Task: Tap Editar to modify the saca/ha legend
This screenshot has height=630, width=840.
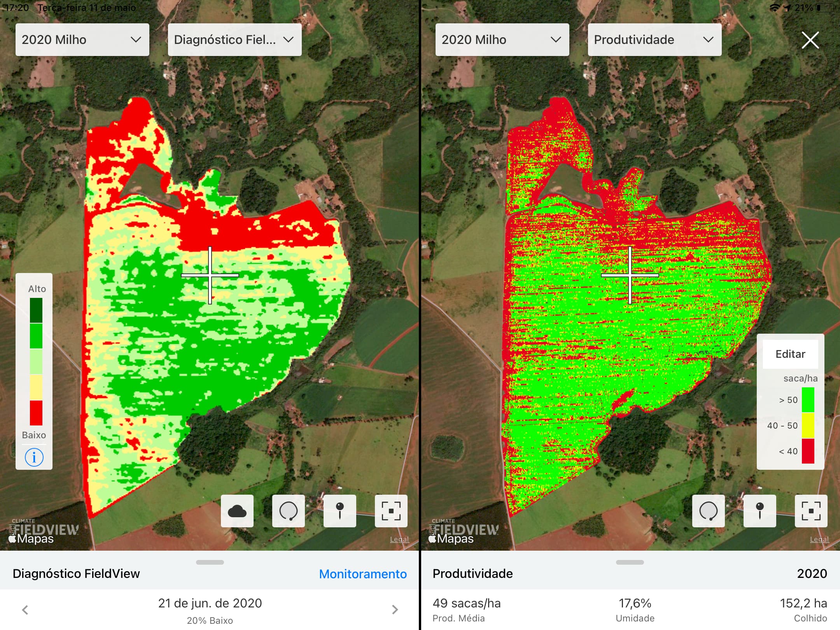Action: pos(791,354)
